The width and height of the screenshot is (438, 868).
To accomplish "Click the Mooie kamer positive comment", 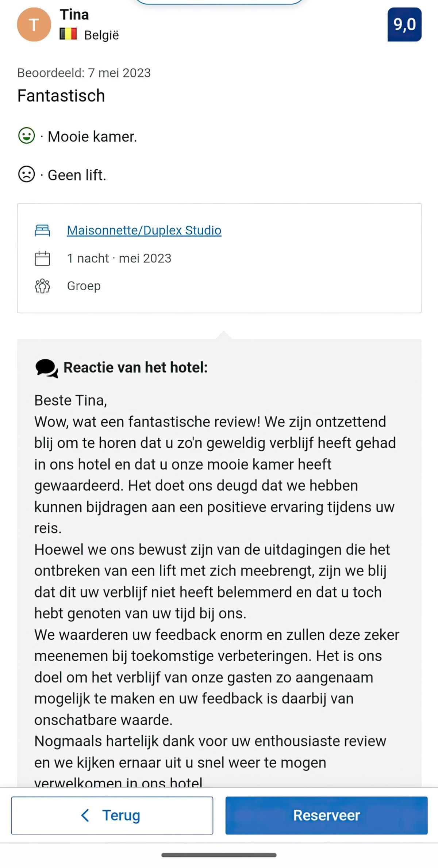I will click(93, 137).
